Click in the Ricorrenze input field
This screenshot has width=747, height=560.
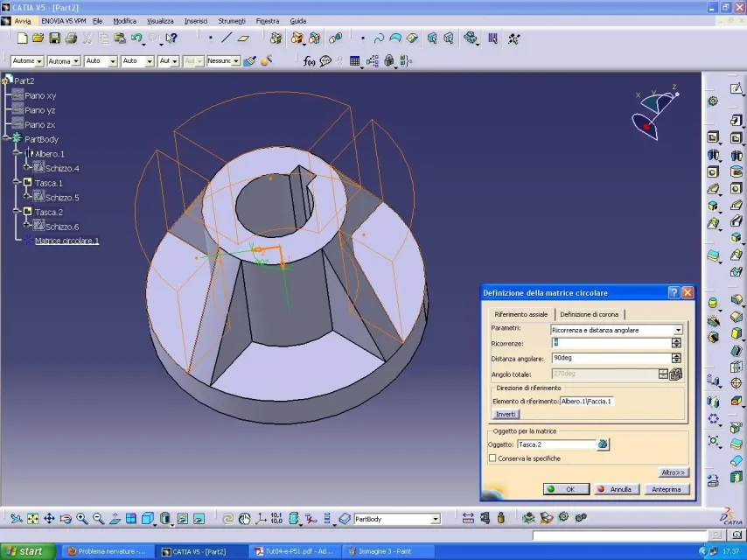click(611, 343)
